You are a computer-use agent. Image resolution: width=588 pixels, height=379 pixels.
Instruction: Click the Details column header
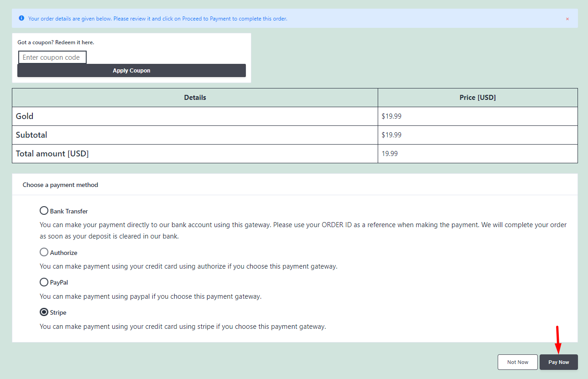tap(195, 98)
